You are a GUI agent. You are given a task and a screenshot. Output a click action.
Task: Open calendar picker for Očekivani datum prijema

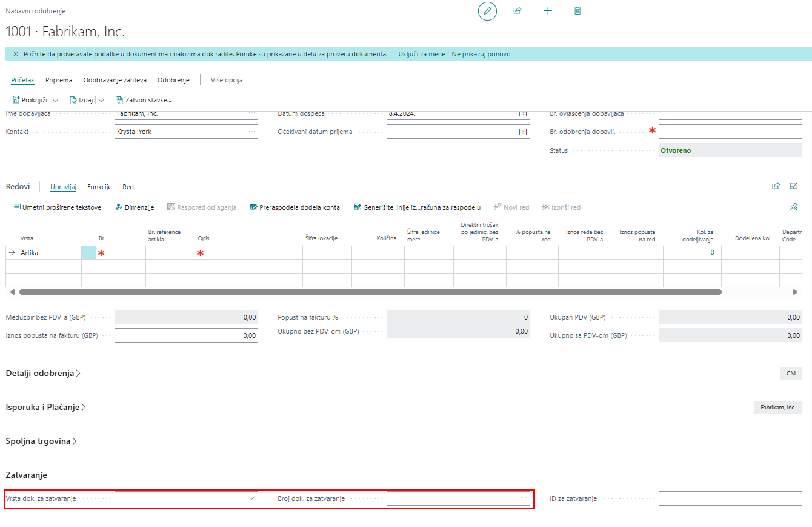[523, 132]
